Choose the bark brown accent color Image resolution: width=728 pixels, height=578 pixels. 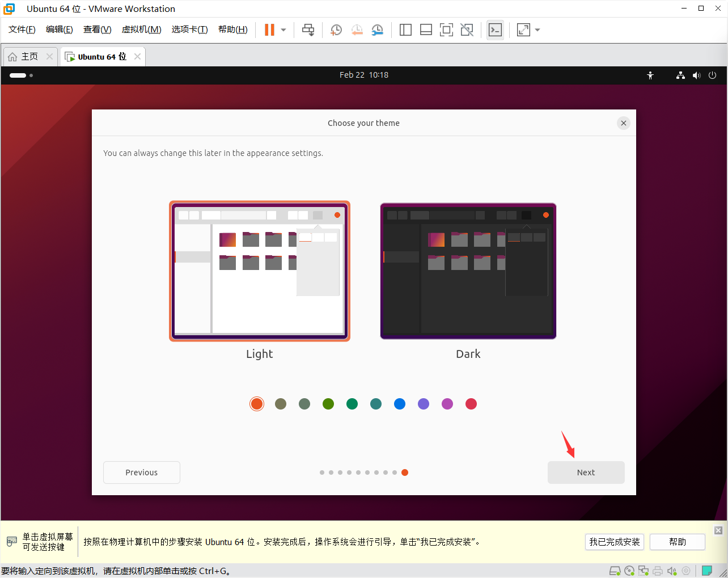click(281, 404)
